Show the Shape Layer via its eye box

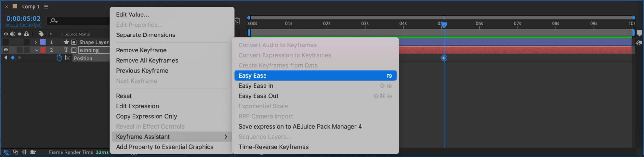6,42
